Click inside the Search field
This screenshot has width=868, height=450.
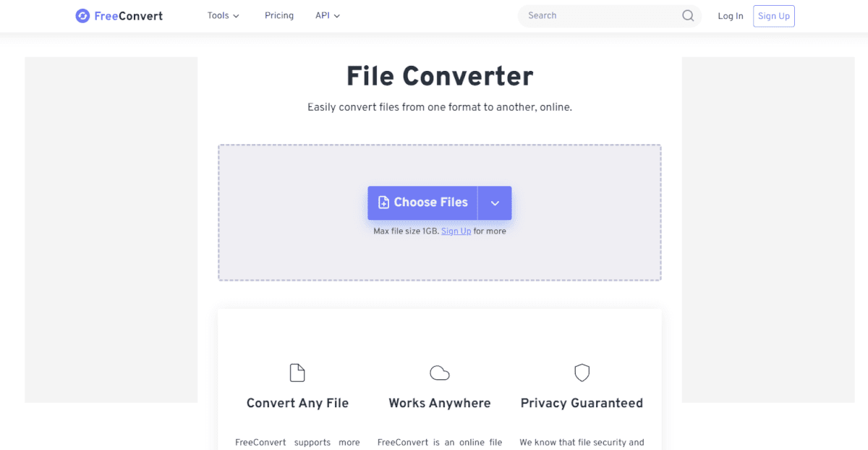[600, 15]
